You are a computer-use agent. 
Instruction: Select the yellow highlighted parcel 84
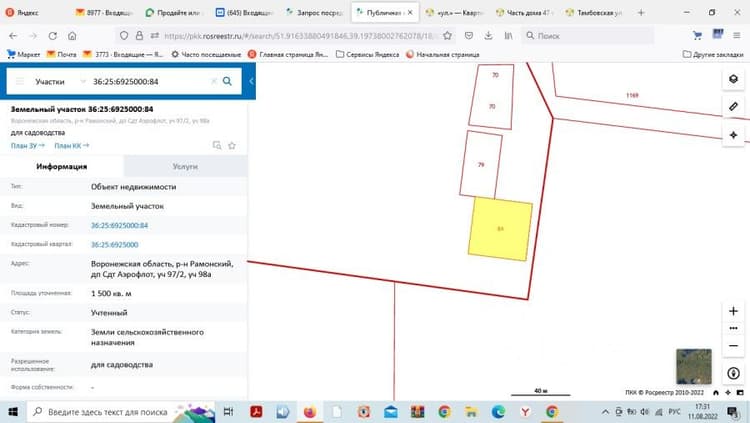click(500, 229)
